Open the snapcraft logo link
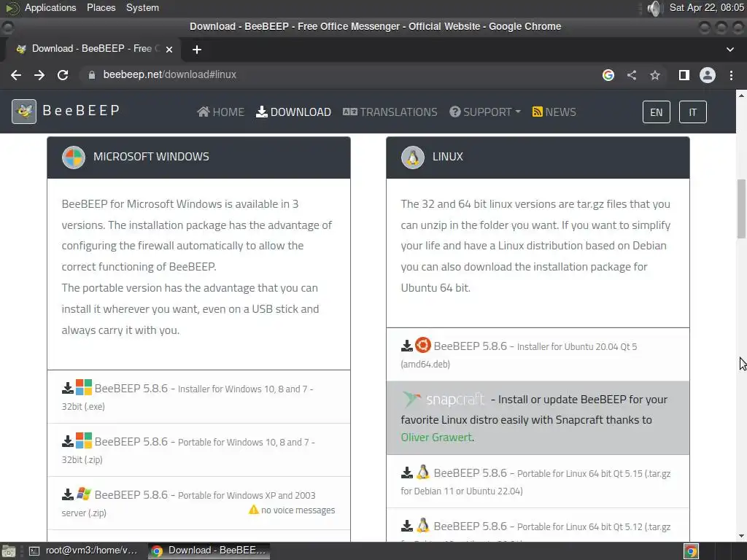 pos(443,400)
